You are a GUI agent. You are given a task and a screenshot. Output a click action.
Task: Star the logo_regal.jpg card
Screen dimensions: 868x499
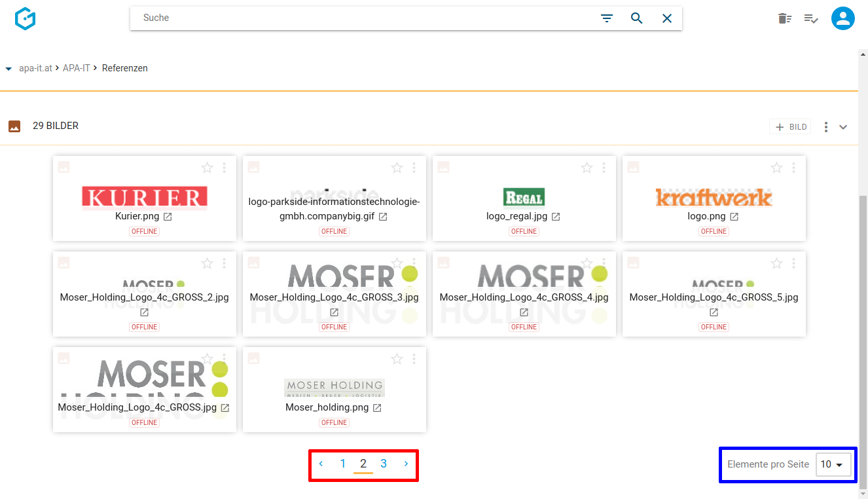tap(587, 168)
